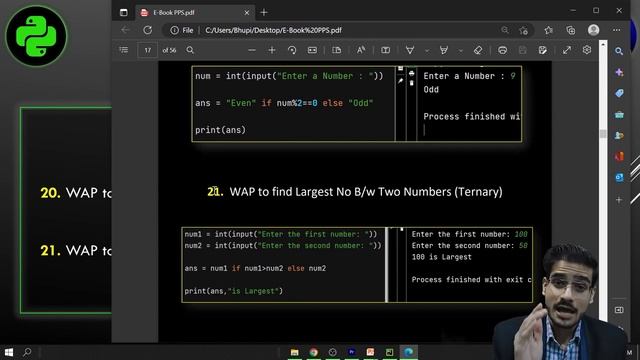
Task: Add this page to favorites
Action: [524, 30]
